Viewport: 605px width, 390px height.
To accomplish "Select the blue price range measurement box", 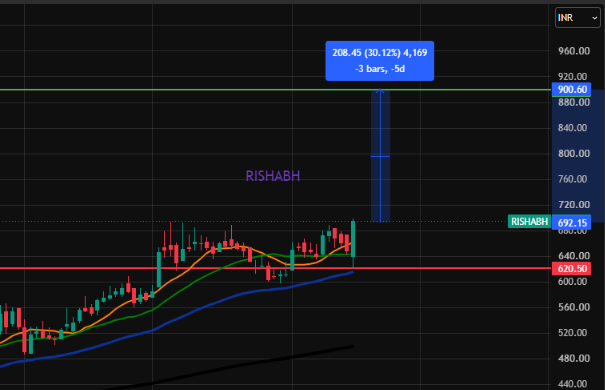I will click(x=380, y=156).
